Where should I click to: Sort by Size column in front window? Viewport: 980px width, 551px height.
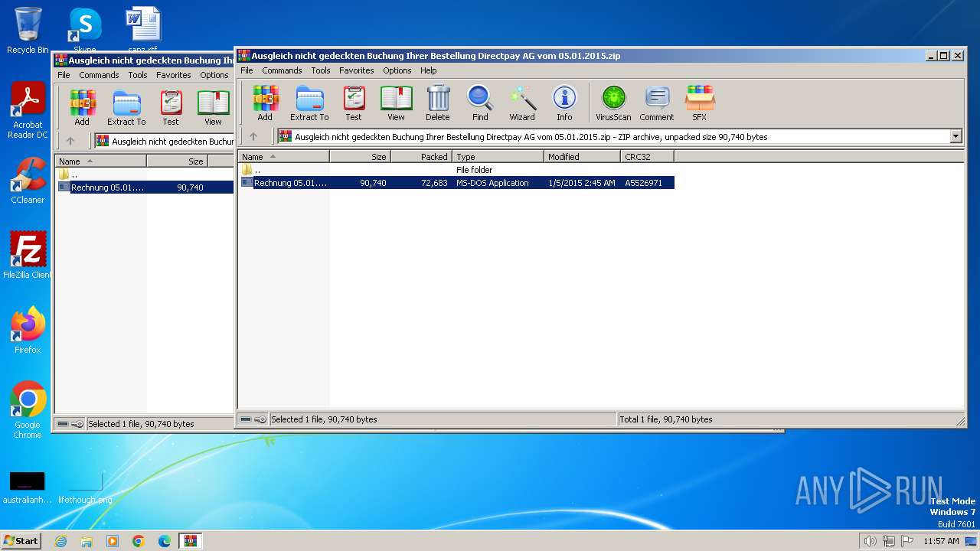[361, 156]
